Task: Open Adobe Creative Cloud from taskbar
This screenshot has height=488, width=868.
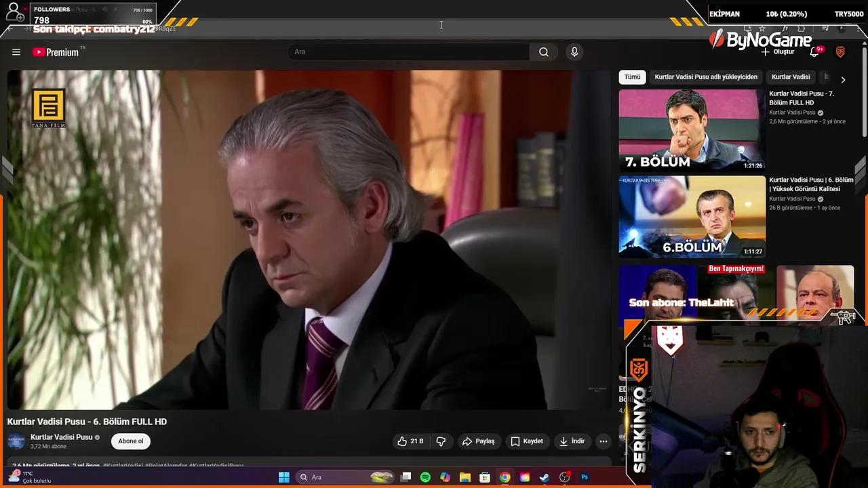Action: (525, 477)
